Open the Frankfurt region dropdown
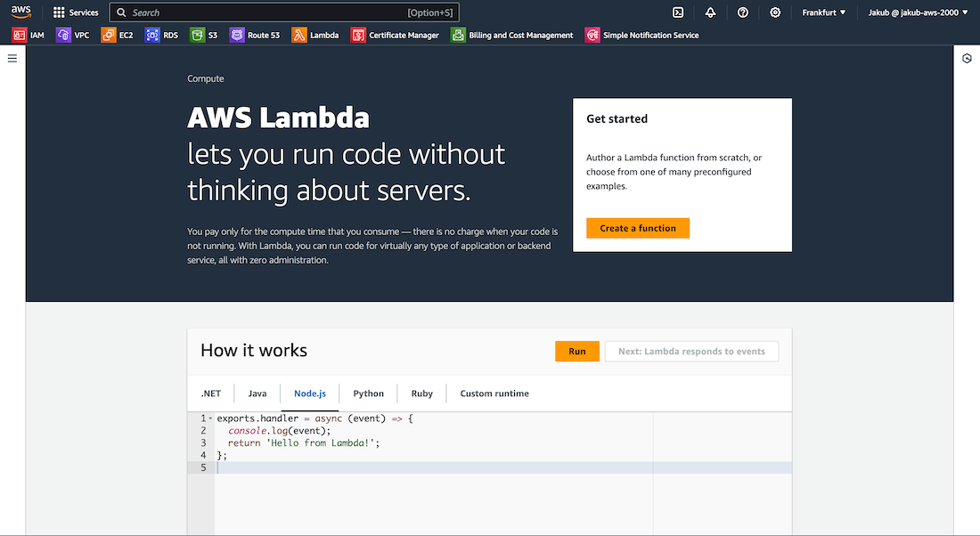This screenshot has width=980, height=536. click(823, 12)
